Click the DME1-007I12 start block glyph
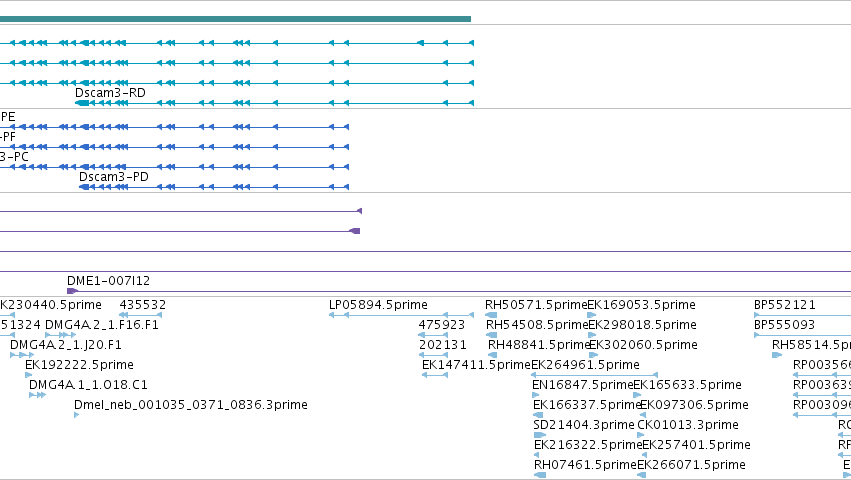Screen dimensions: 851x480 (72, 292)
